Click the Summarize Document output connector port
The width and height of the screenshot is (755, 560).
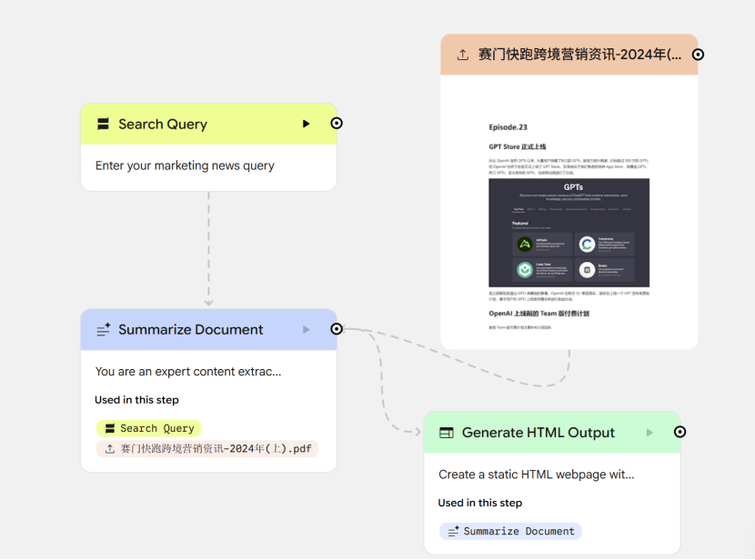click(x=337, y=328)
